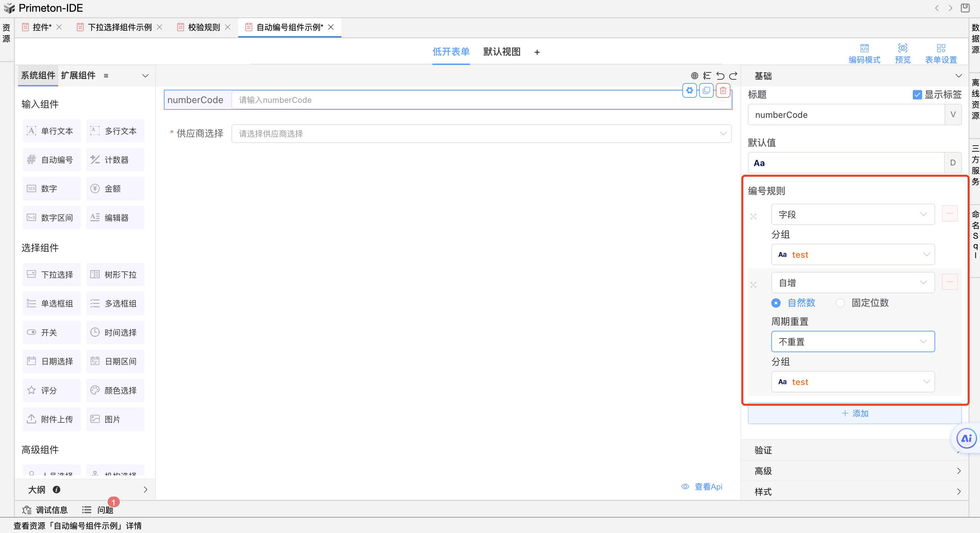Uncheck the 显示标签 checkbox
980x533 pixels.
coord(917,95)
